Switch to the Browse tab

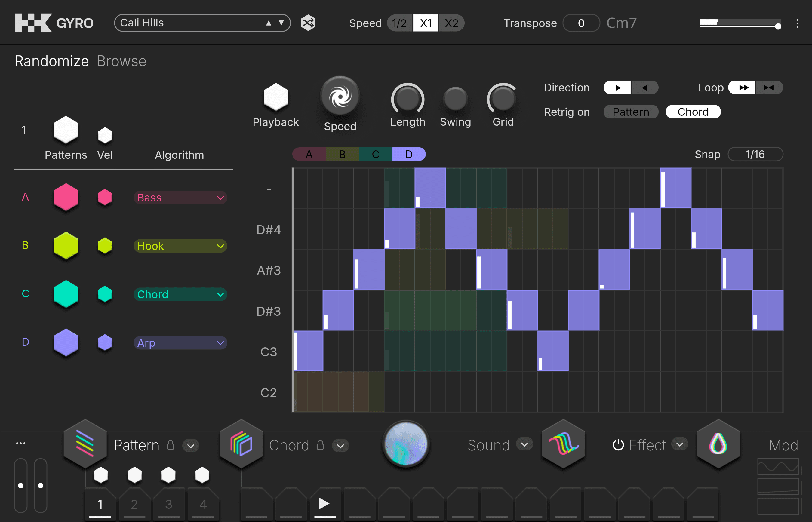(121, 61)
